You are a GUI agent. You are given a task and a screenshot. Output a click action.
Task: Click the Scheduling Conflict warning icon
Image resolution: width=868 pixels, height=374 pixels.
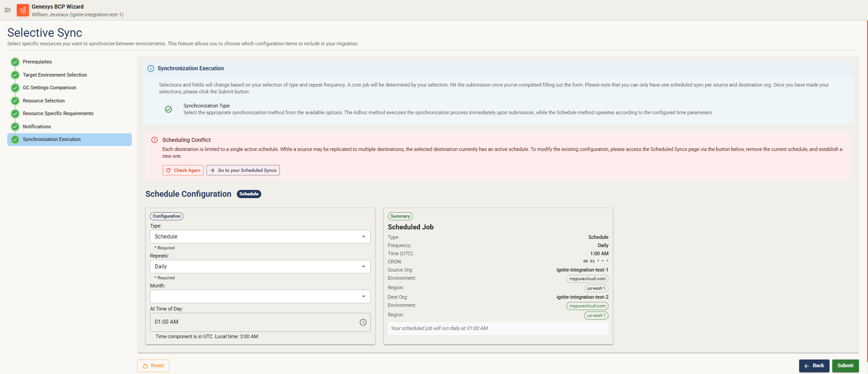[x=154, y=140]
